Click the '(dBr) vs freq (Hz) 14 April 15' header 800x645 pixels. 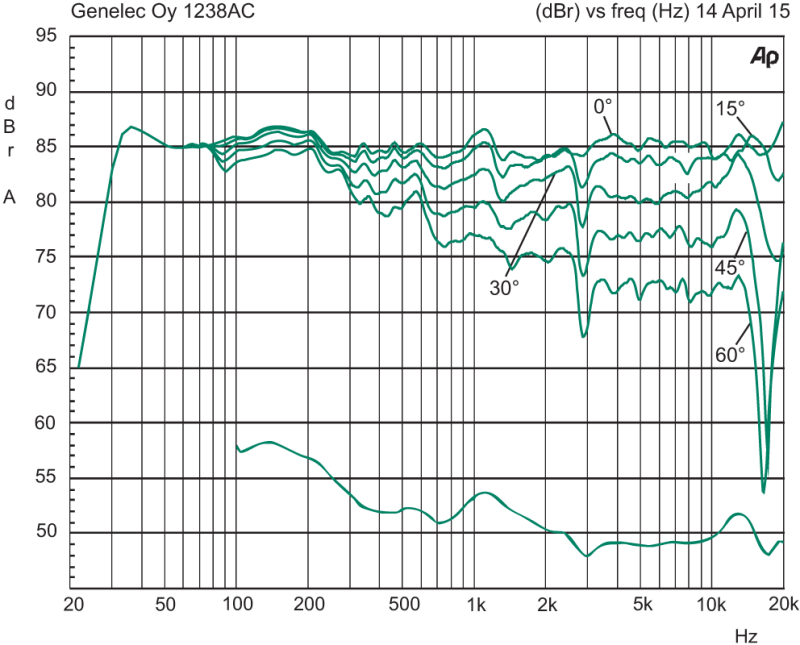point(662,12)
